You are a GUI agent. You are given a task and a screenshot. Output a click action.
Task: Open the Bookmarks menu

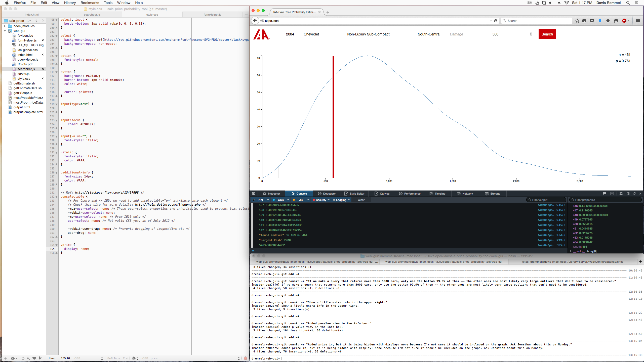click(90, 3)
